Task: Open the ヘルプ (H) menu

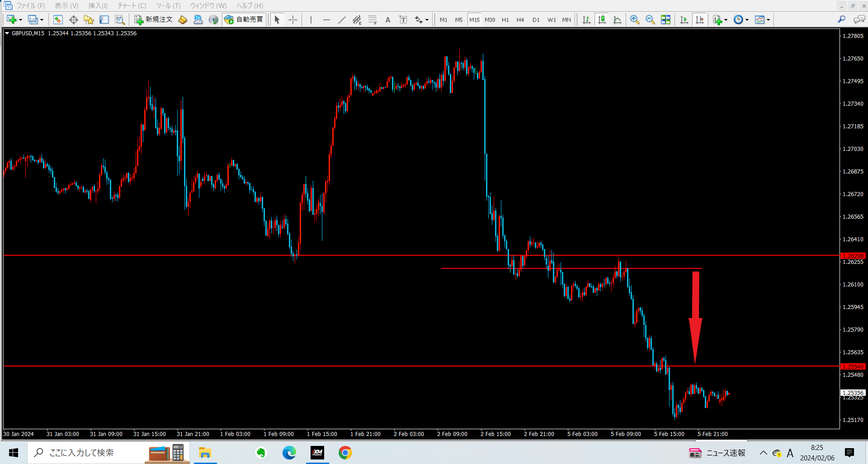Action: click(x=250, y=5)
